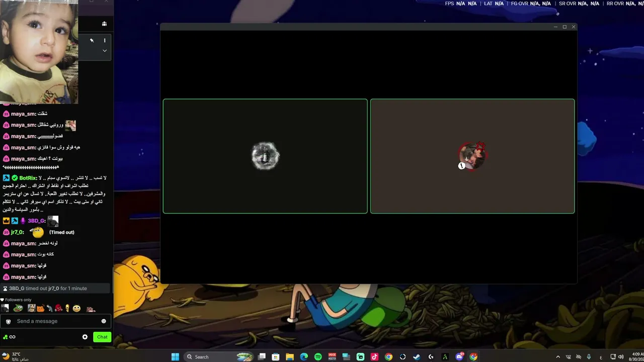Screen dimensions: 644x362
Task: Click the microphone tray icon
Action: (x=589, y=357)
